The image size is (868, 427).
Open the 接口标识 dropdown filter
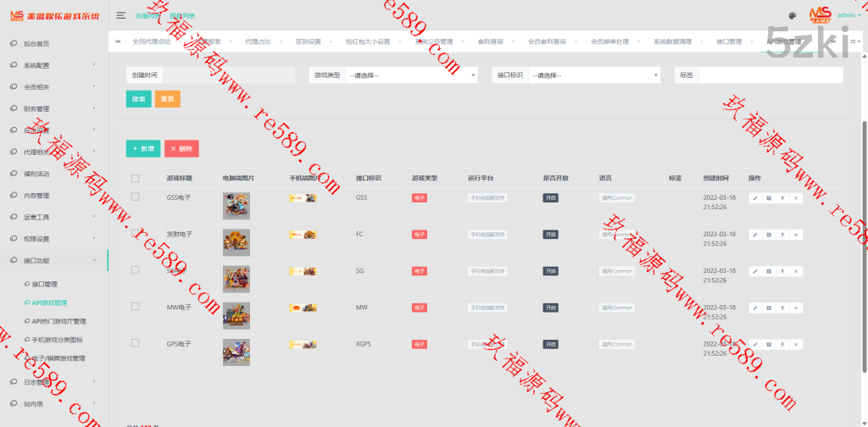click(x=594, y=75)
